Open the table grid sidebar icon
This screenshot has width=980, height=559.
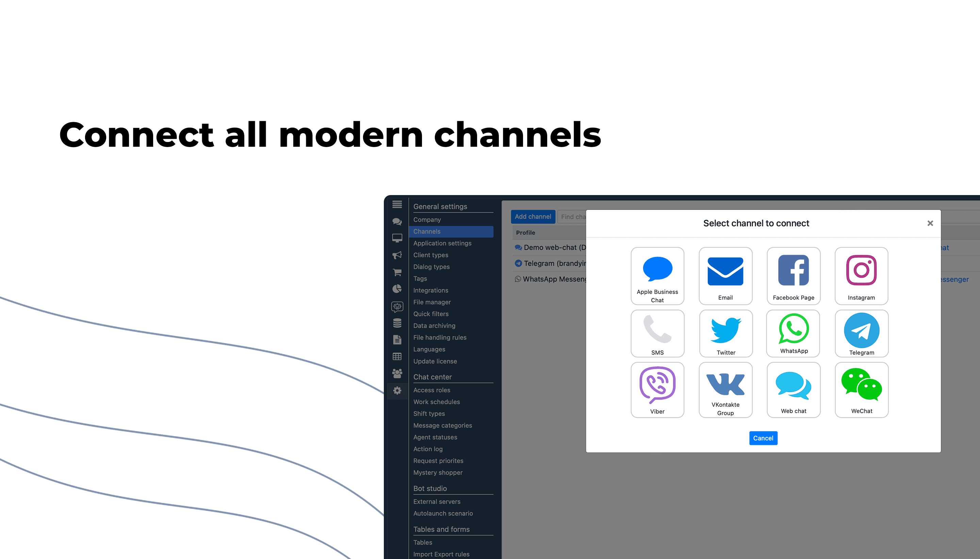[397, 357]
